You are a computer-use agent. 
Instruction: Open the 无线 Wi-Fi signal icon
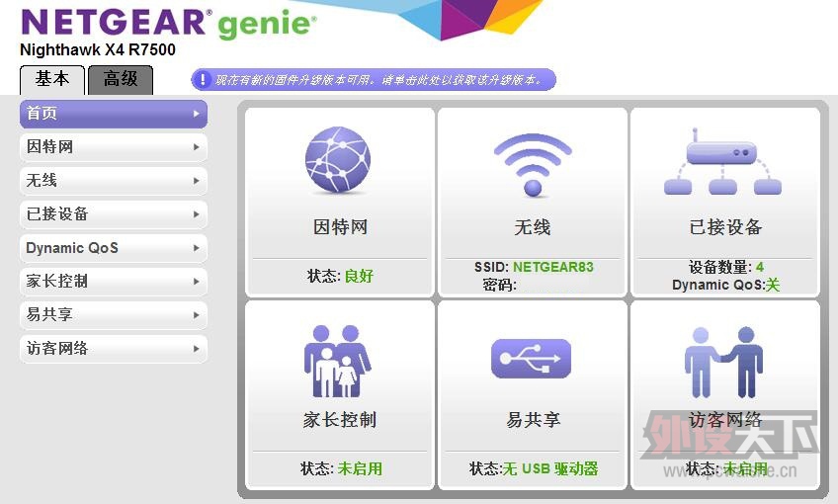(x=533, y=165)
